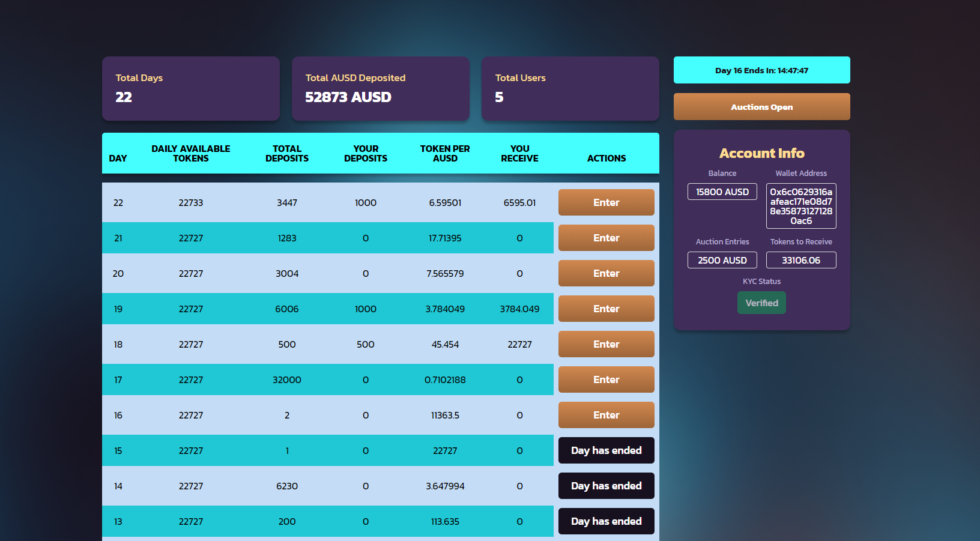Click the Auctions Open button
This screenshot has height=541, width=980.
point(761,107)
